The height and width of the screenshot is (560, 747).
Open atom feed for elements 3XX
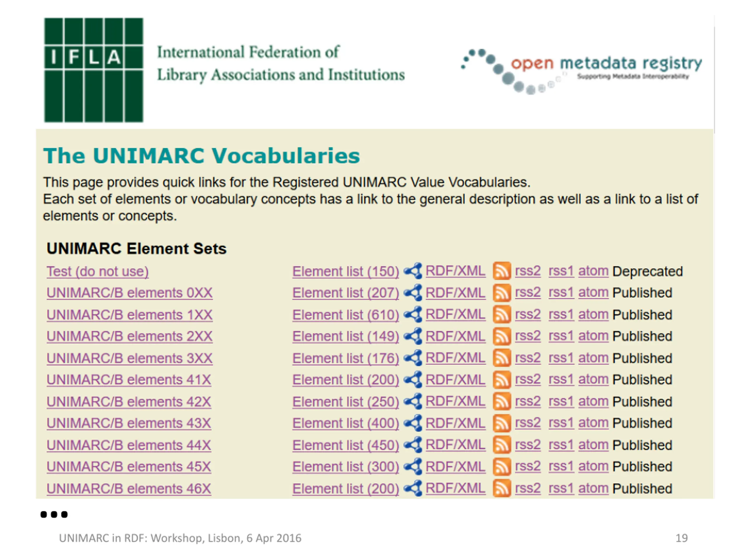(x=593, y=358)
